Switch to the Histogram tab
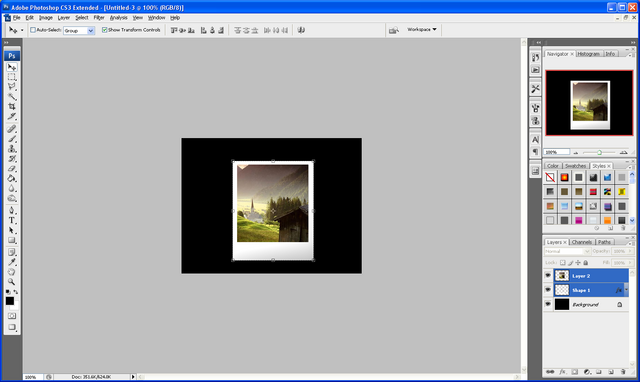Viewport: 640px width, 382px height. pyautogui.click(x=588, y=54)
